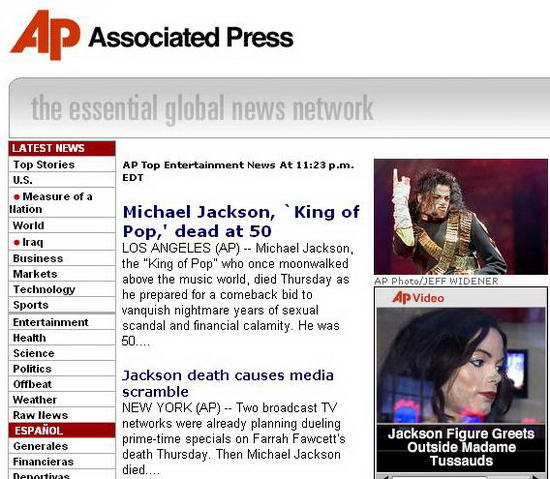Play the Jackson wax figure video
The height and width of the screenshot is (479, 550).
(x=461, y=365)
